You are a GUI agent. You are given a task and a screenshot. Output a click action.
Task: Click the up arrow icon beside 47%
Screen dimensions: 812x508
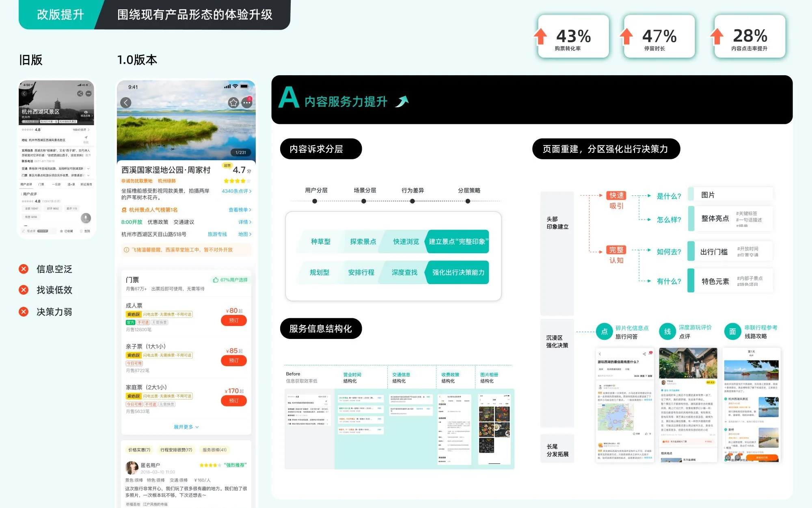point(626,36)
